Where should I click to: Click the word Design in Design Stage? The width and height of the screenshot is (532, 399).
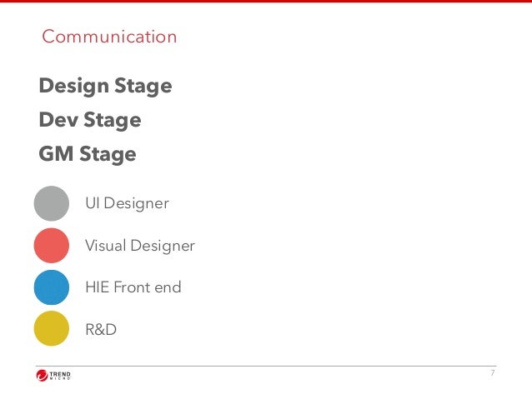click(74, 86)
